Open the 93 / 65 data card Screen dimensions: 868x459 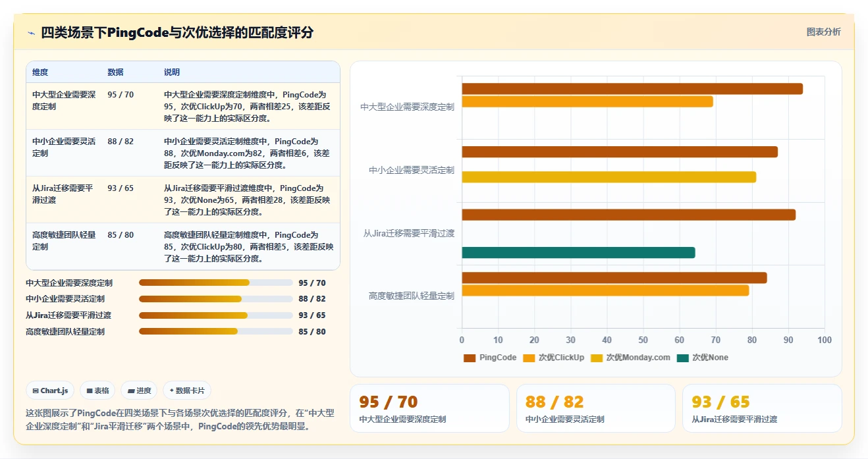point(762,408)
